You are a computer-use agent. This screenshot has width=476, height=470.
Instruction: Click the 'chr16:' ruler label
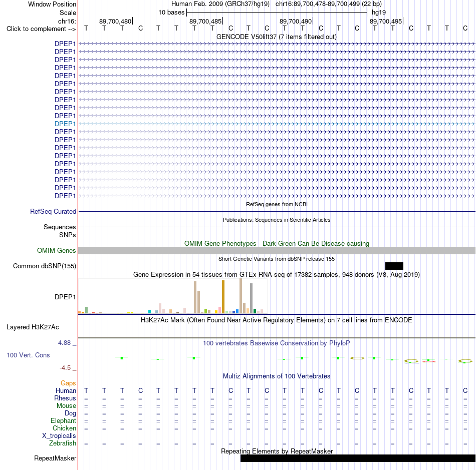(67, 21)
